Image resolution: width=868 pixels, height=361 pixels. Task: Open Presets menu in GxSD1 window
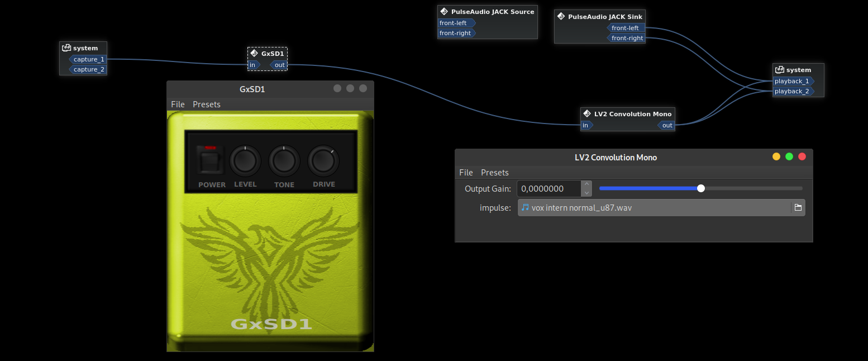pyautogui.click(x=207, y=104)
